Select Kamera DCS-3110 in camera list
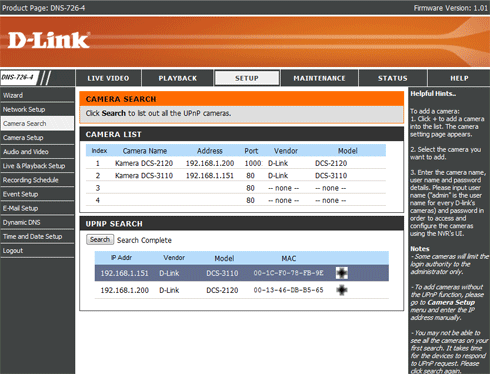 pos(144,176)
